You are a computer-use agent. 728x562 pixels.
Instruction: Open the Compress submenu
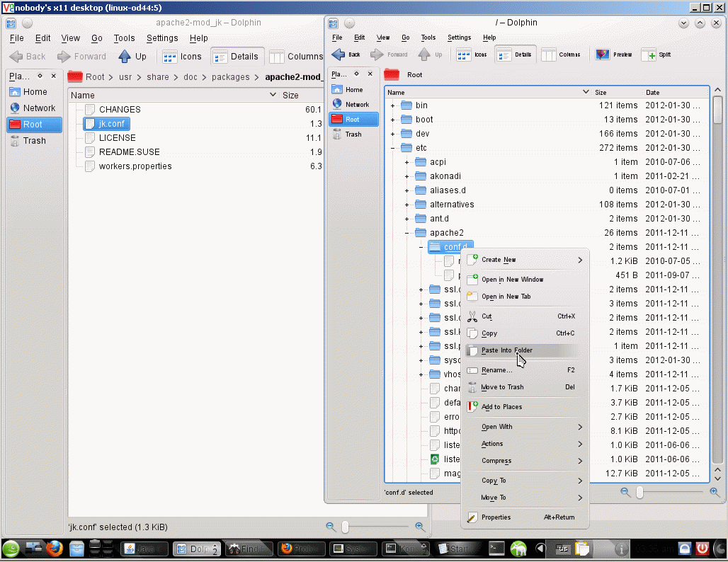click(x=524, y=461)
